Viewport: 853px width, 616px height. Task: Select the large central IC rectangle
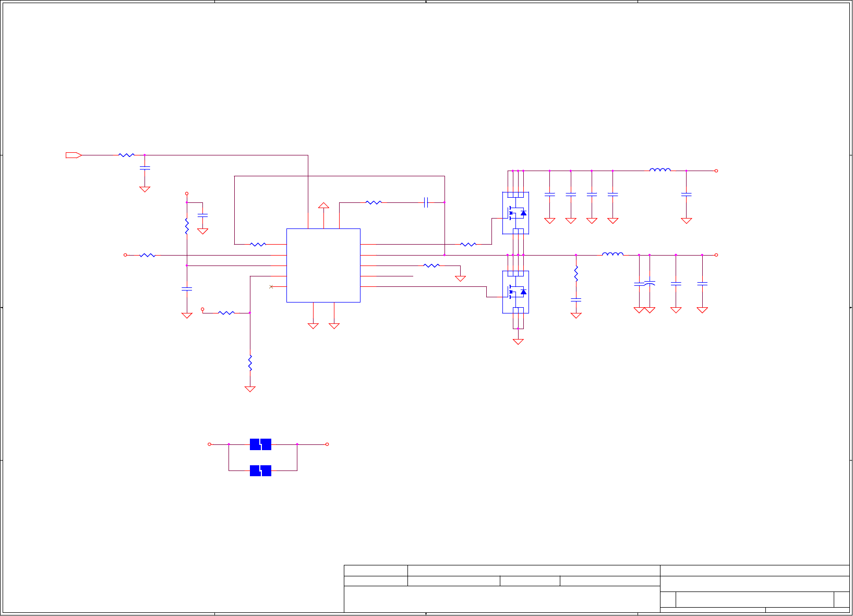point(323,265)
